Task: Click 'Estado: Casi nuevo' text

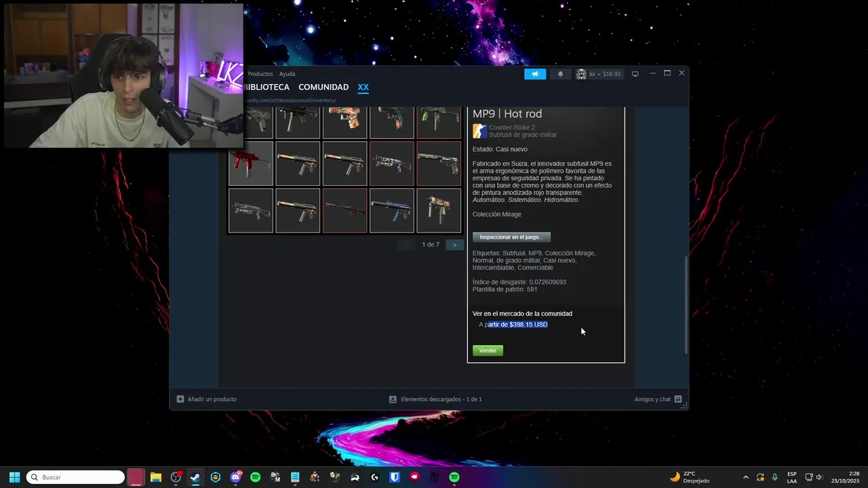Action: coord(500,149)
